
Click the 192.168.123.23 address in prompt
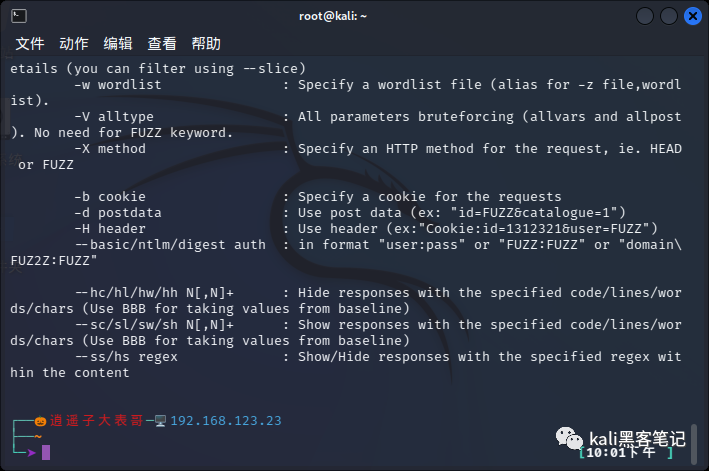click(226, 421)
